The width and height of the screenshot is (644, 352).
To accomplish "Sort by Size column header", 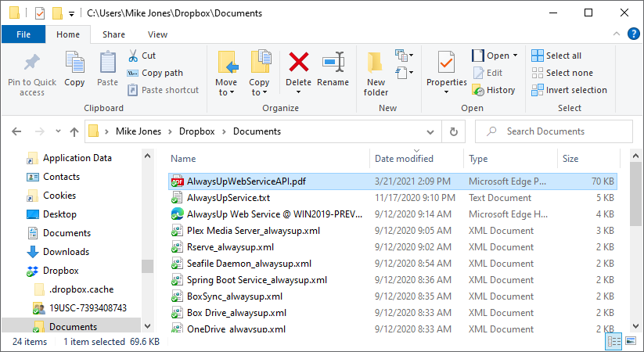I will click(x=588, y=159).
